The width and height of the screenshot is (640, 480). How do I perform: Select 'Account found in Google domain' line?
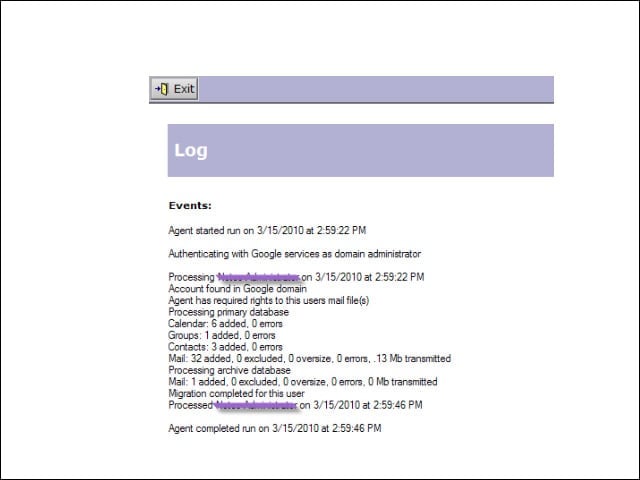pyautogui.click(x=237, y=289)
